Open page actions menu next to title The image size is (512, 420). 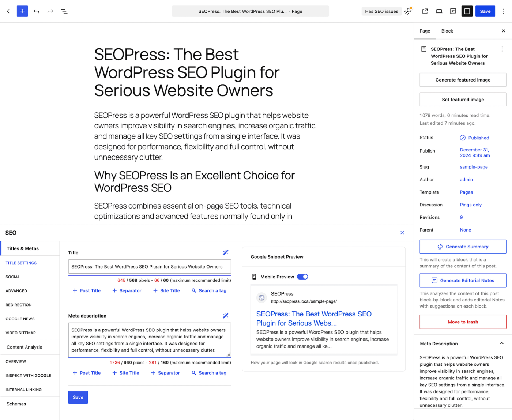[x=502, y=49]
